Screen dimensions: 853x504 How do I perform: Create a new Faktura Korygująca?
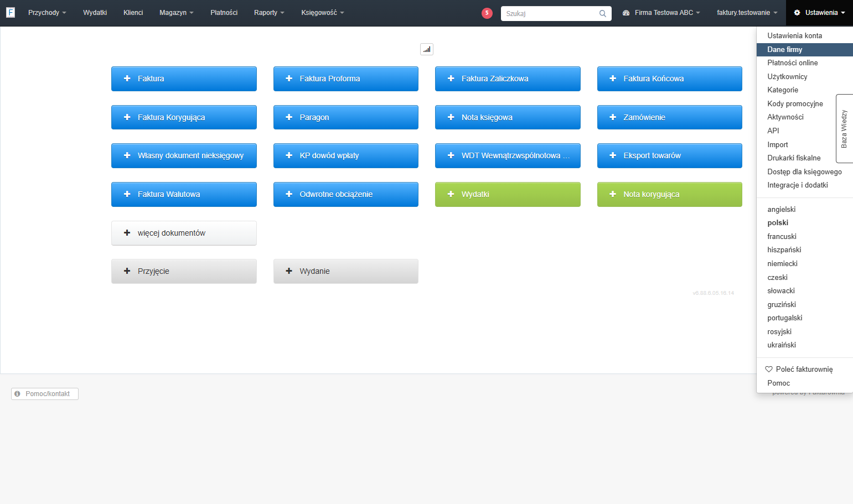(x=184, y=117)
